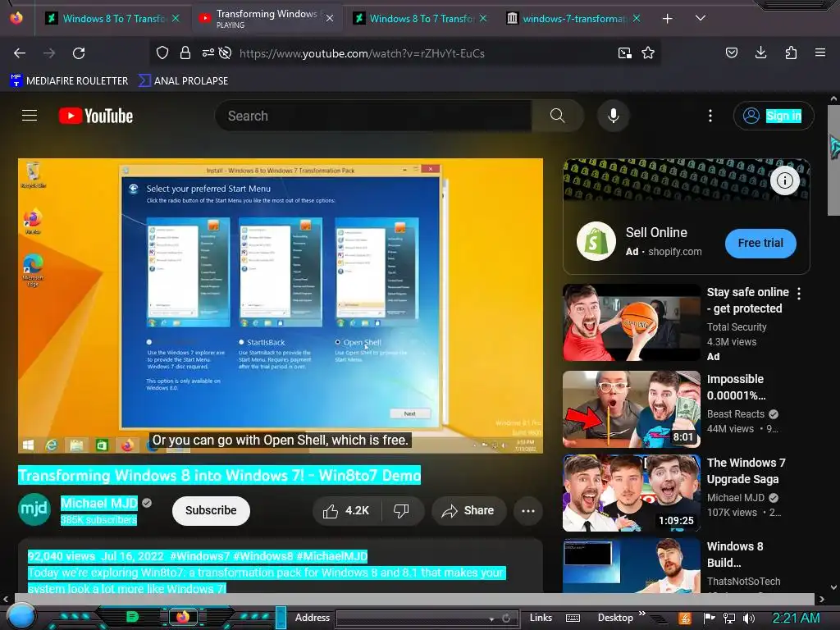Start Shopify Free trial
840x630 pixels.
(x=760, y=243)
